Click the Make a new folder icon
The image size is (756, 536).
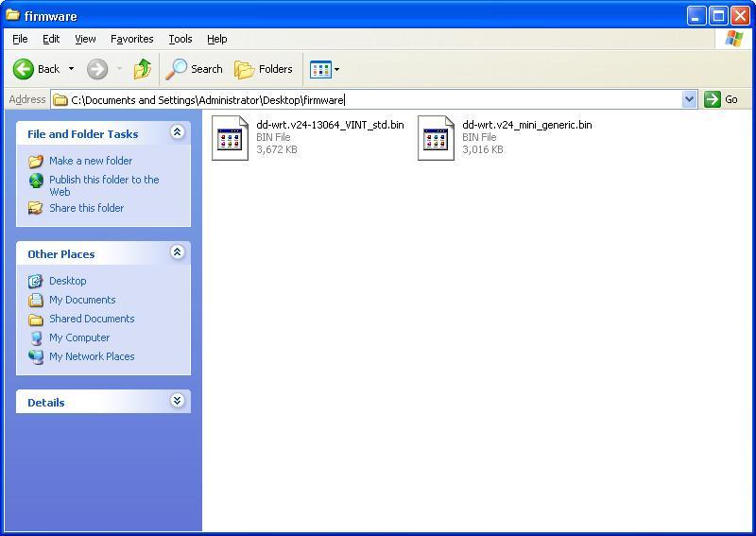pos(36,161)
